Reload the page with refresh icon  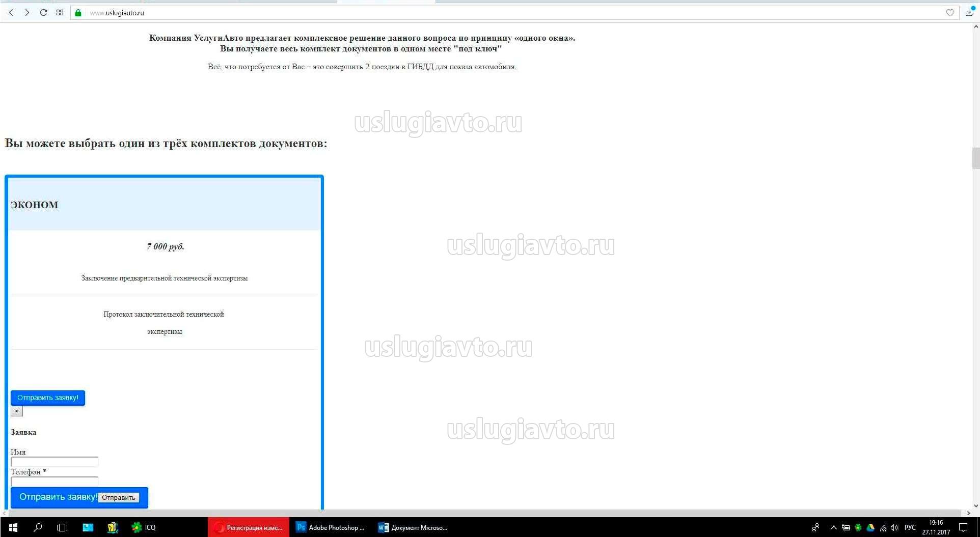(x=43, y=13)
